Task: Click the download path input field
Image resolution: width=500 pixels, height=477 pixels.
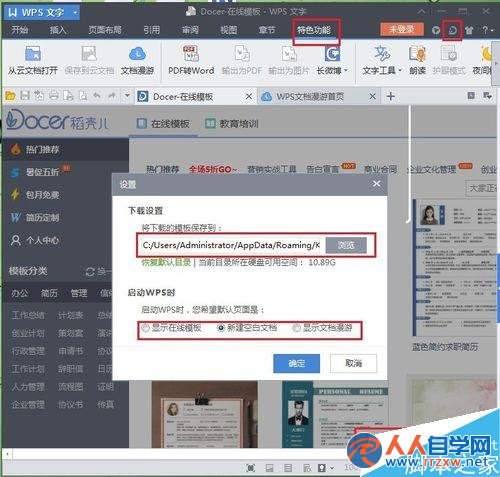Action: point(231,245)
